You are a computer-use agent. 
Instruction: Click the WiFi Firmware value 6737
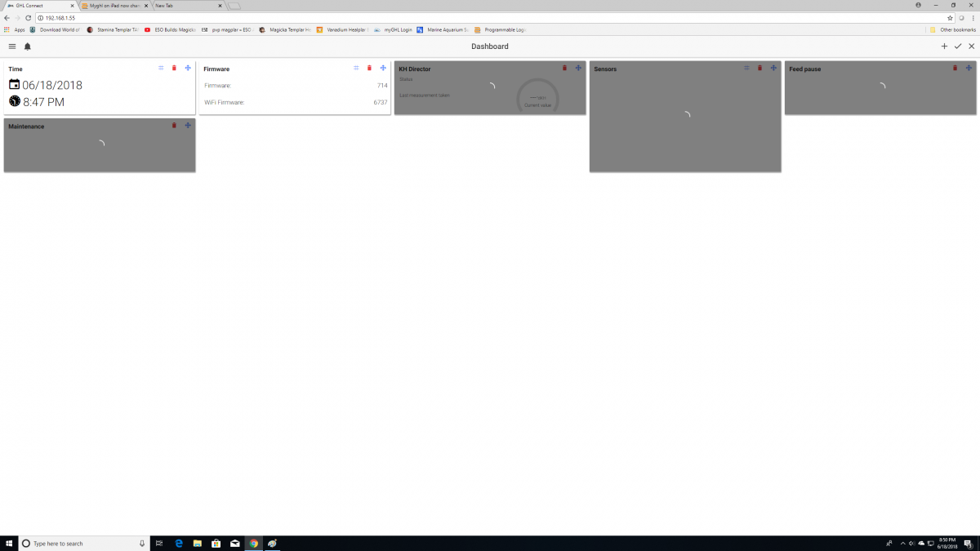381,102
